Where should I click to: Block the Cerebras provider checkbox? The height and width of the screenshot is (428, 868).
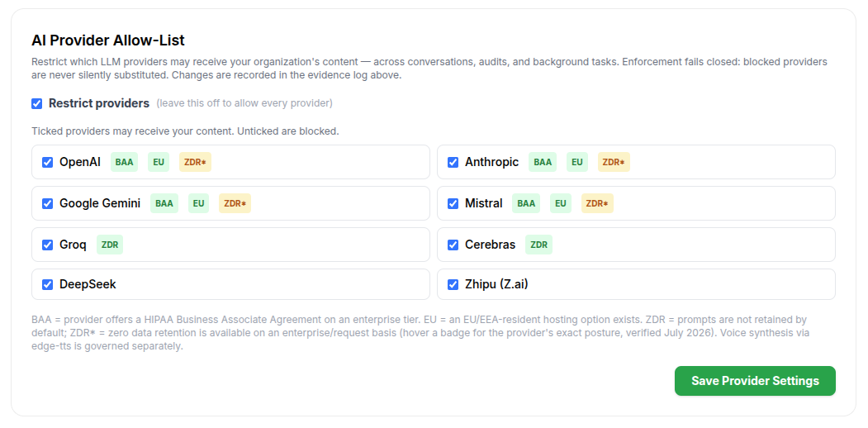click(453, 245)
